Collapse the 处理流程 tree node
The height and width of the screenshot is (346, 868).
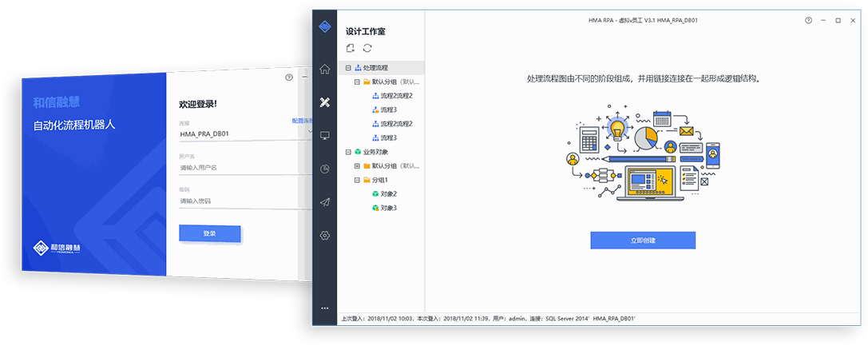coord(348,68)
